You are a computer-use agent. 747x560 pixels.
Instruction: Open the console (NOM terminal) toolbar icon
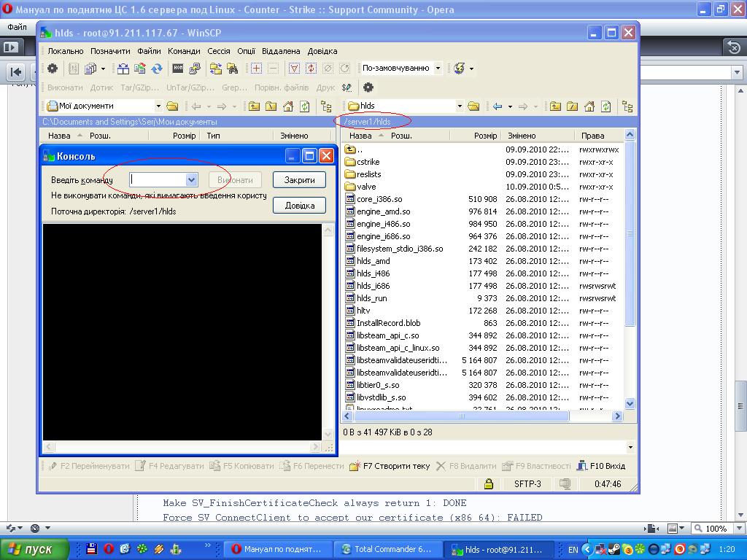[x=178, y=69]
